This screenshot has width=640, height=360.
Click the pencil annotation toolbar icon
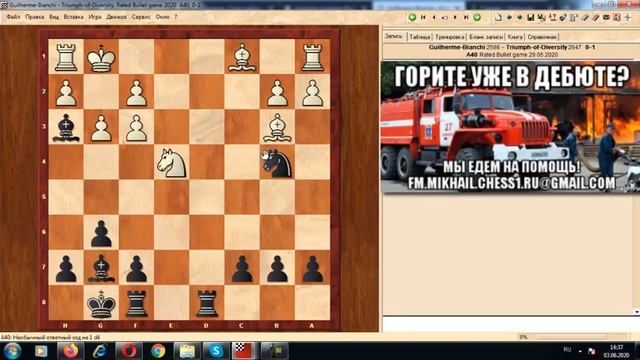(x=585, y=18)
